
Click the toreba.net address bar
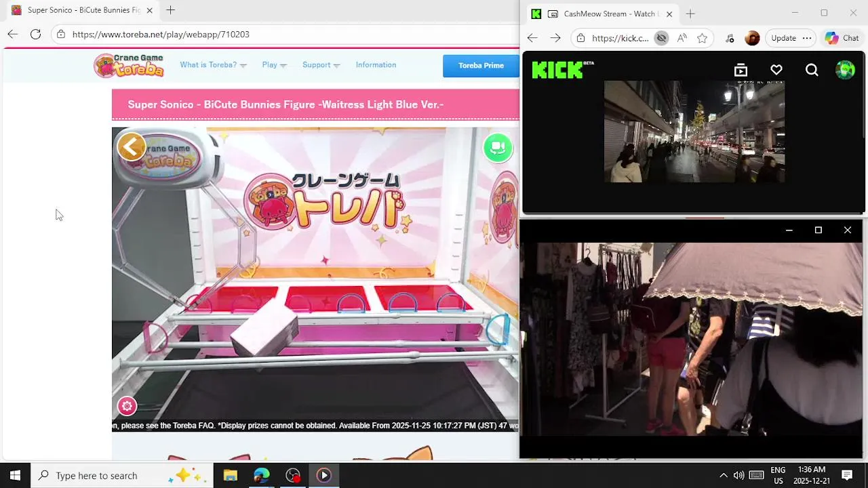pos(285,34)
